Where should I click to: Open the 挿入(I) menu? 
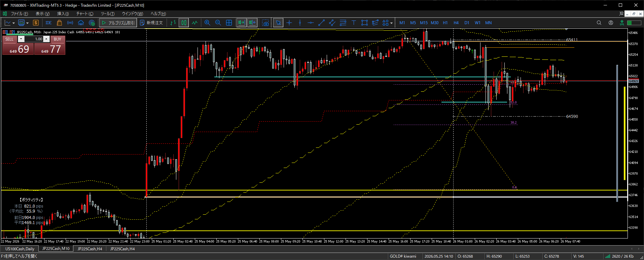(63, 14)
